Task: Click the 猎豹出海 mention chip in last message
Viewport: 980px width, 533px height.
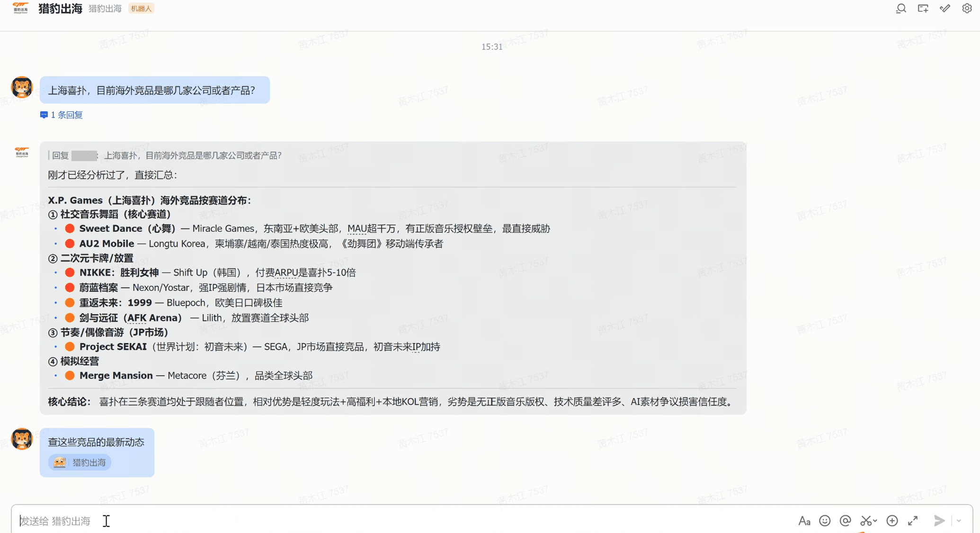Action: pyautogui.click(x=80, y=462)
